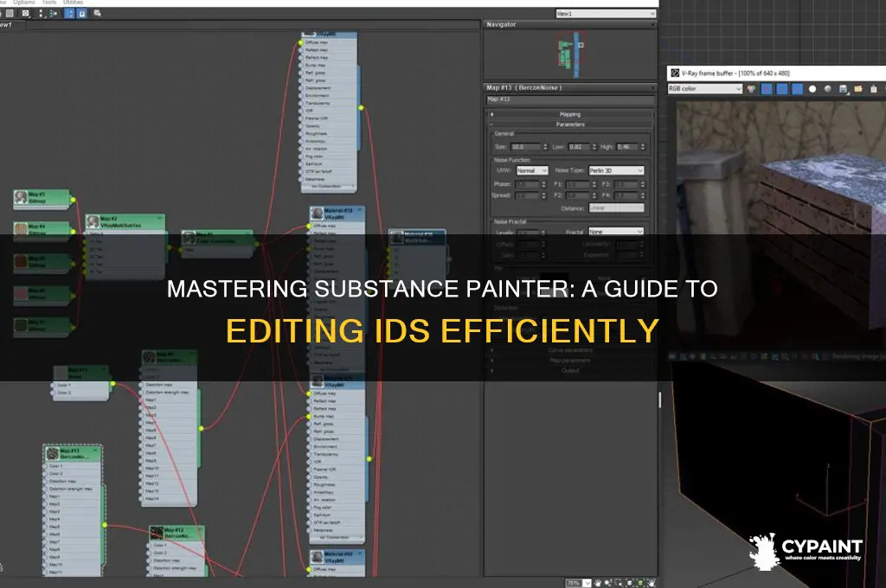Image resolution: width=886 pixels, height=588 pixels.
Task: Click the load image folder icon in frame buffer
Action: point(858,89)
